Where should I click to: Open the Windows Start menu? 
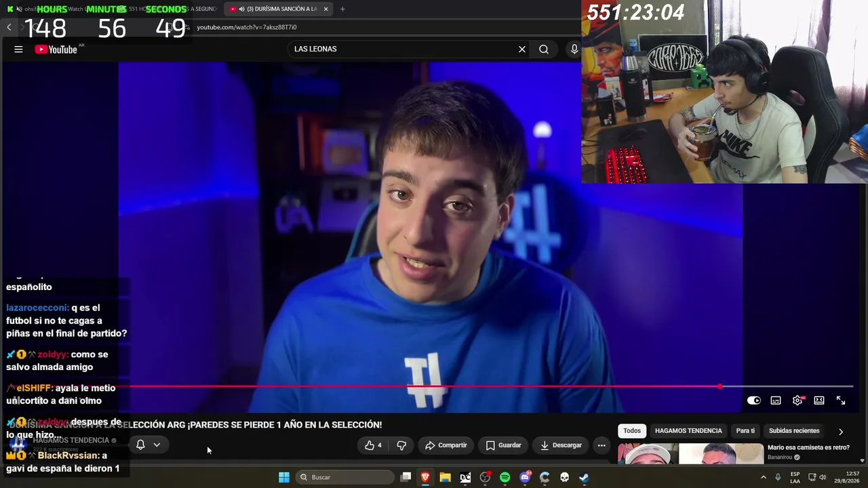284,477
